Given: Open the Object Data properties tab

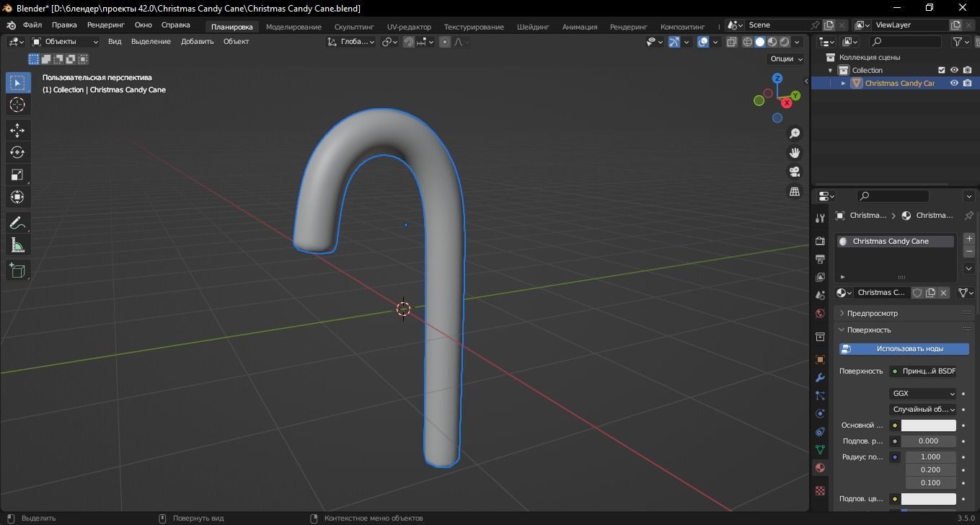Looking at the screenshot, I should (820, 449).
